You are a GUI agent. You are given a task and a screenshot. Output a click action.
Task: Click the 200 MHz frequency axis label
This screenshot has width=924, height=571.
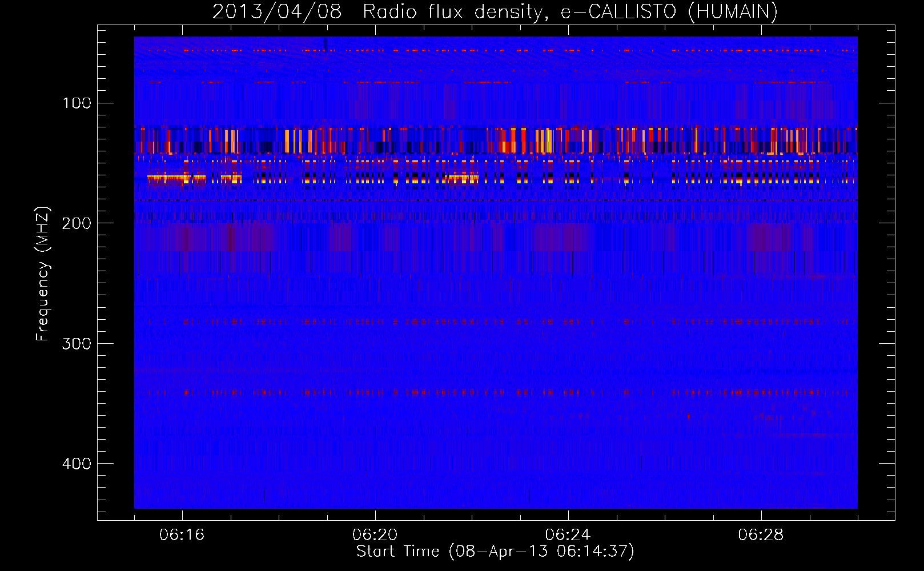pos(77,223)
